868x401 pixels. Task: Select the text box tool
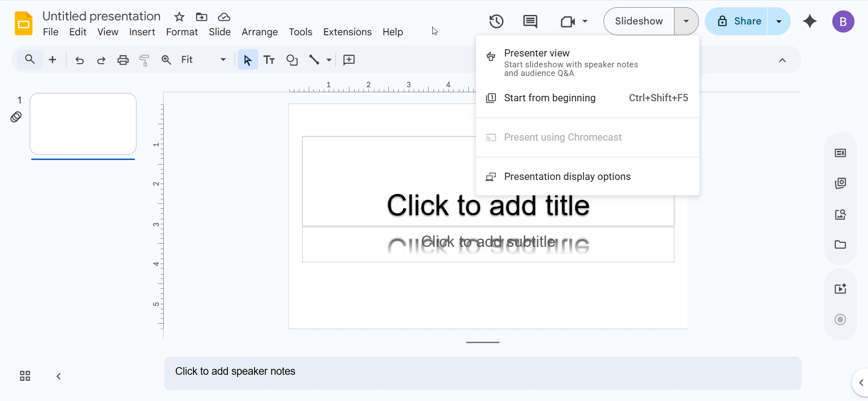pos(269,60)
